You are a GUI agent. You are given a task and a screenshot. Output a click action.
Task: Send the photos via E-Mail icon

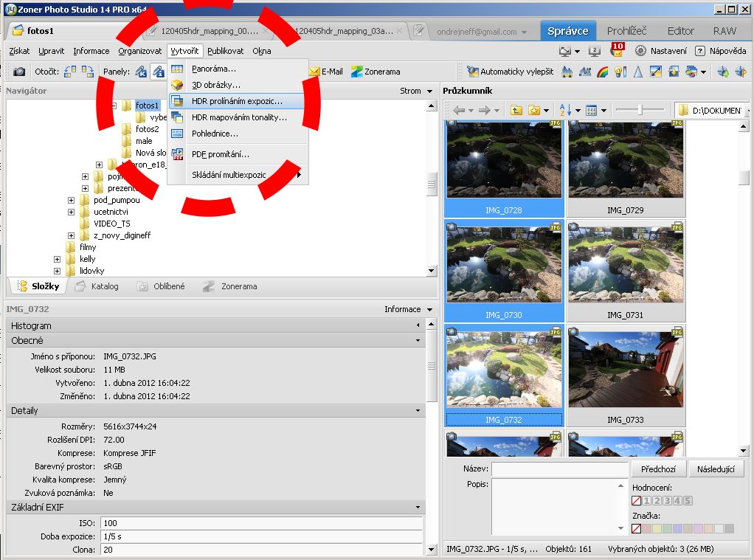tap(325, 72)
